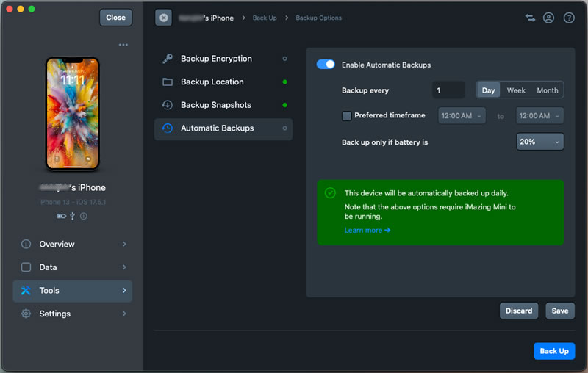588x373 pixels.
Task: Expand the Tools sidebar section
Action: 72,291
